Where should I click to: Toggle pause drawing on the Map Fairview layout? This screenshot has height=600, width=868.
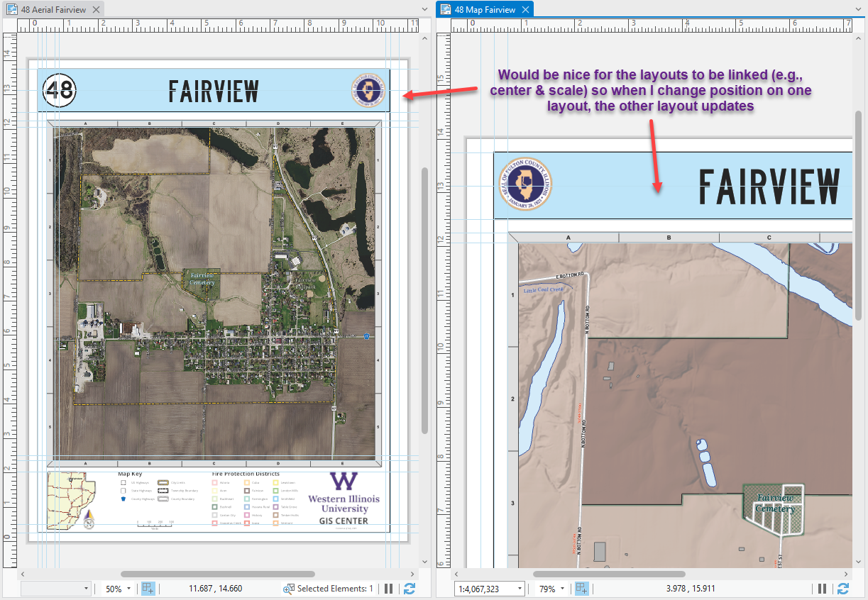pyautogui.click(x=822, y=588)
